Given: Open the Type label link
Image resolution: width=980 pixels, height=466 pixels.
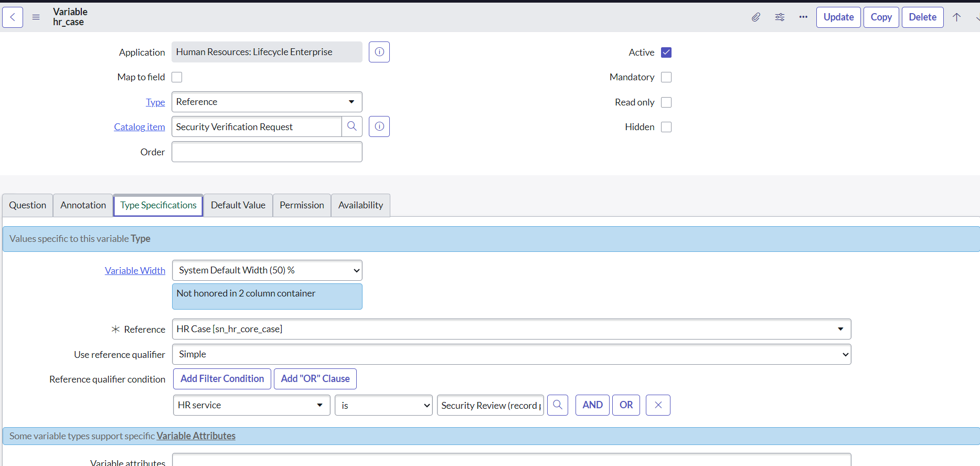Looking at the screenshot, I should click(x=155, y=102).
